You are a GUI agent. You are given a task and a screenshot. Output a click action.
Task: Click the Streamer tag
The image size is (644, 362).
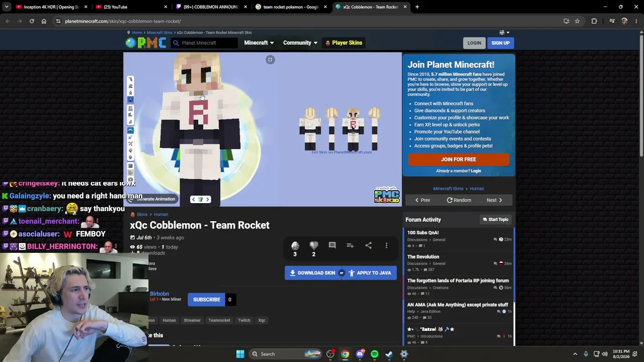click(192, 320)
